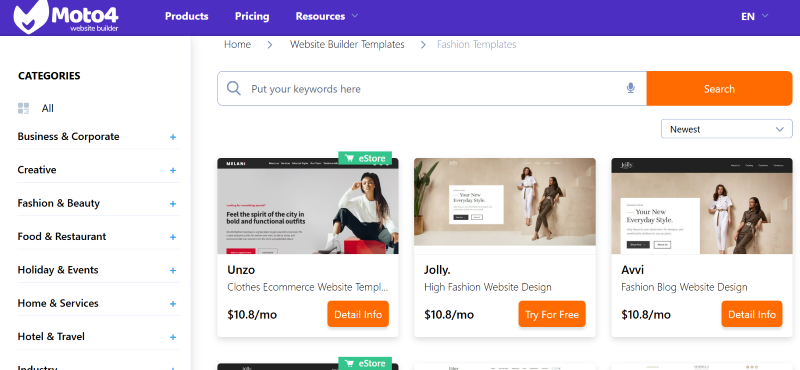
Task: Expand Business & Corporate category
Action: tap(173, 137)
